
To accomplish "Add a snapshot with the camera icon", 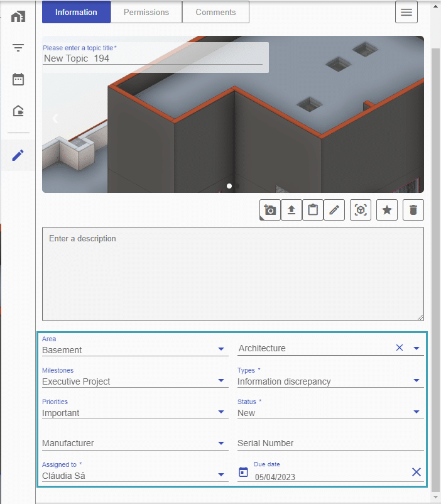I will click(270, 210).
